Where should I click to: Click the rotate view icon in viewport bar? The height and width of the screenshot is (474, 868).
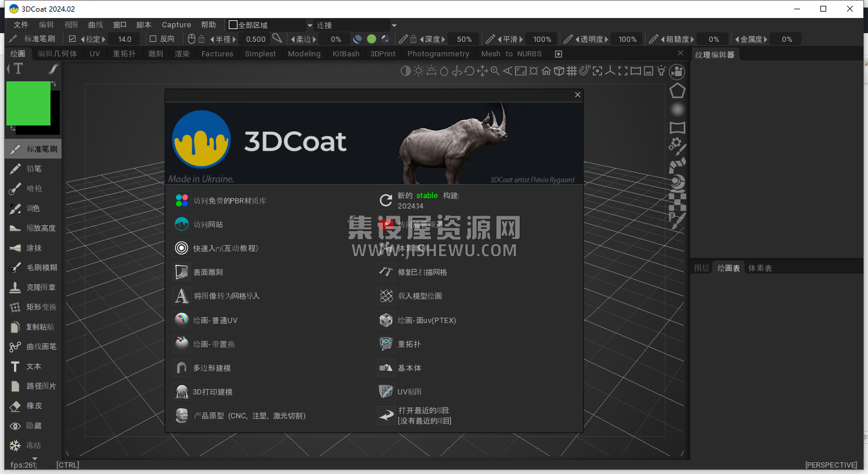[469, 71]
